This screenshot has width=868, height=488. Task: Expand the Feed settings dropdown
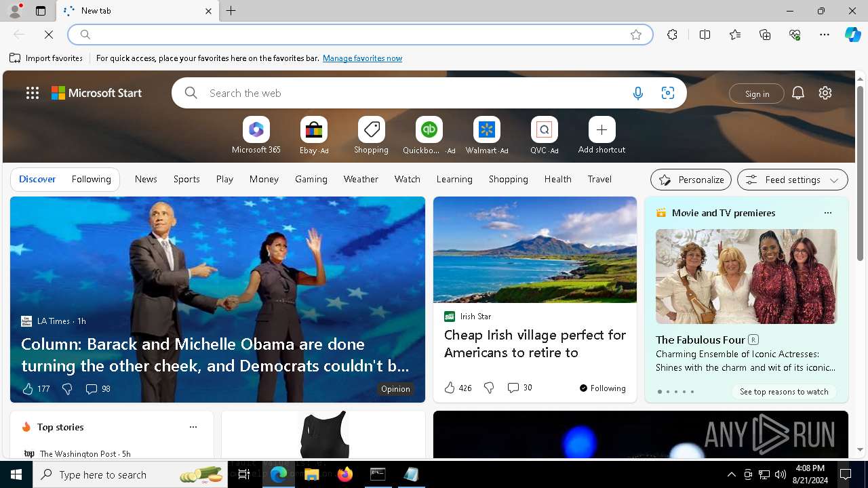(792, 180)
